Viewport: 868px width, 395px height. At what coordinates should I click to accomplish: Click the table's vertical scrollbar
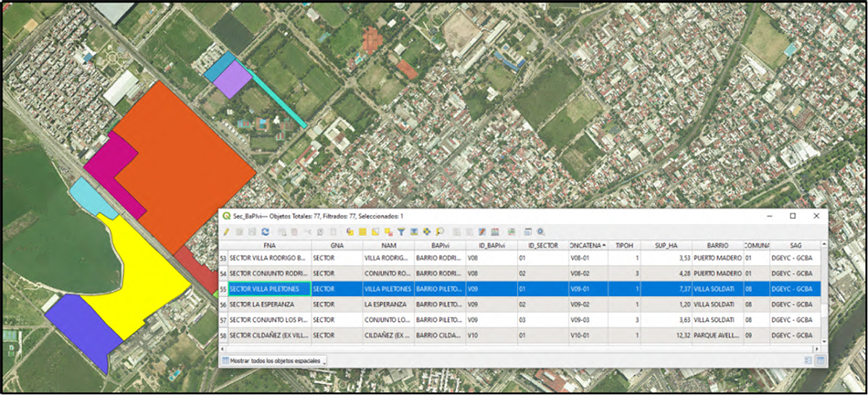pos(824,294)
